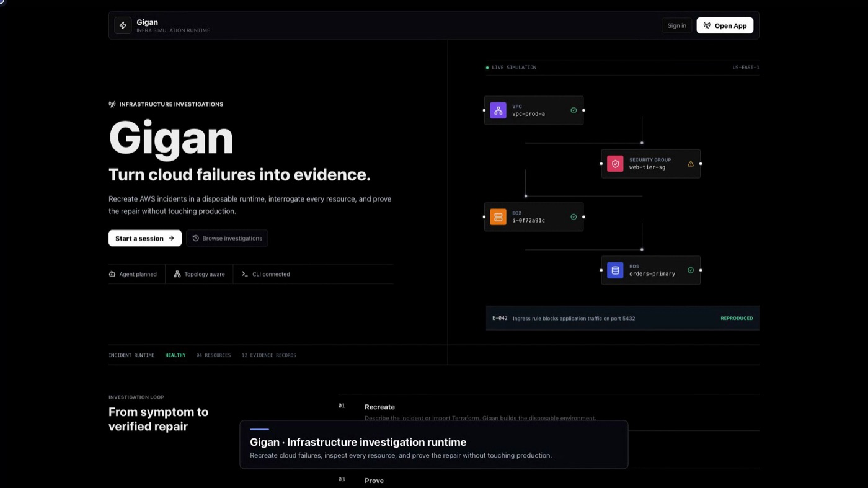Select the CLI connected item

(x=265, y=274)
